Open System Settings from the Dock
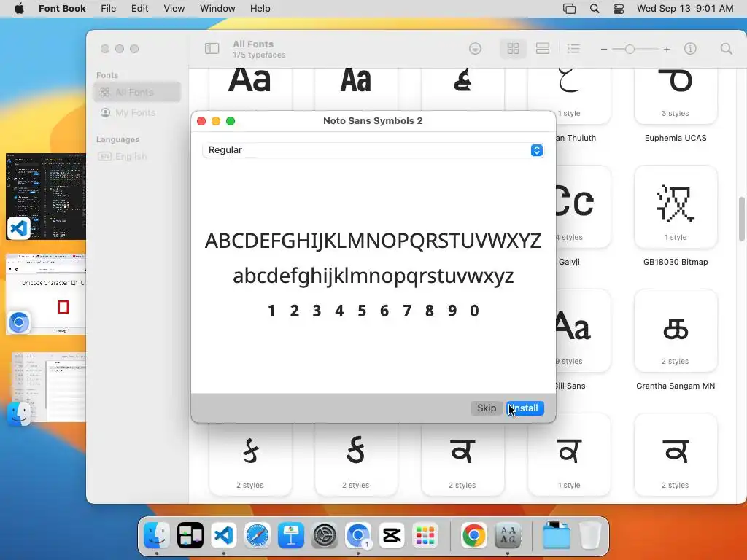The height and width of the screenshot is (560, 747). pyautogui.click(x=325, y=535)
